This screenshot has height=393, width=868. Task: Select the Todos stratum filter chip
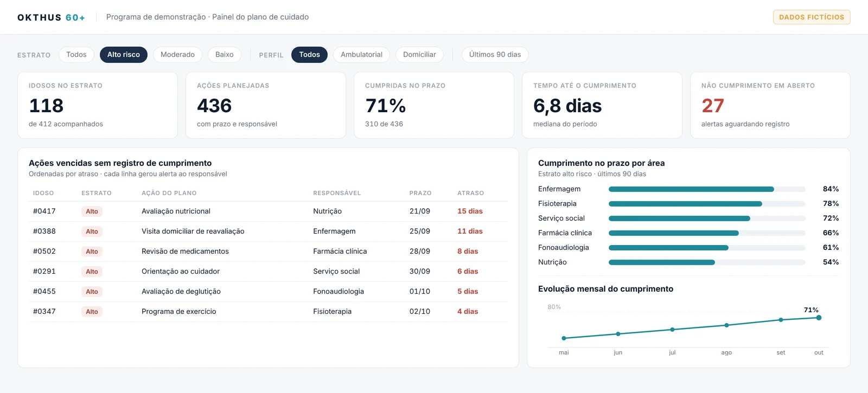[x=76, y=55]
